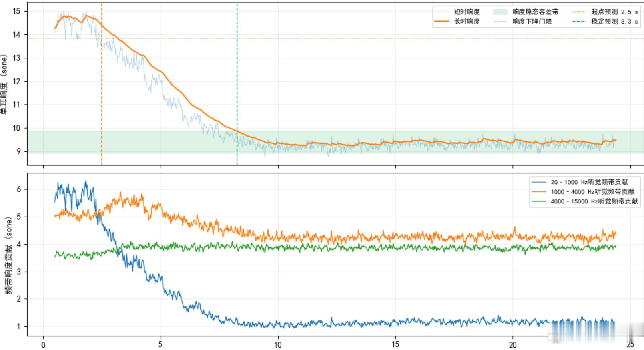
Task: Click the 起点预测 2.5 s legend entry
Action: [x=605, y=12]
